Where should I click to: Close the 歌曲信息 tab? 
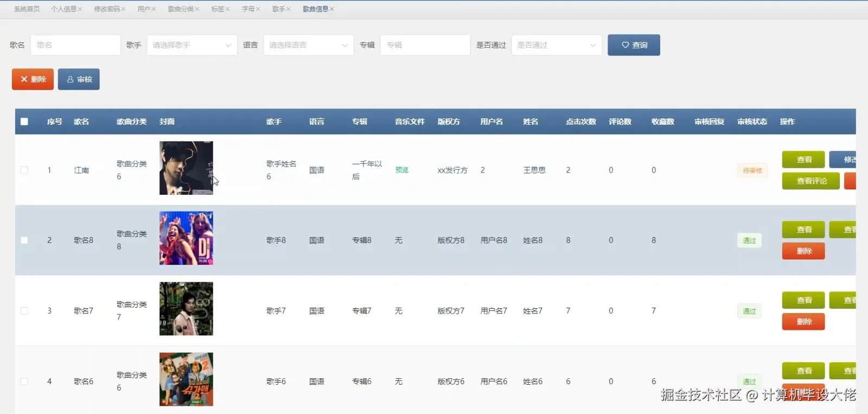tap(331, 9)
